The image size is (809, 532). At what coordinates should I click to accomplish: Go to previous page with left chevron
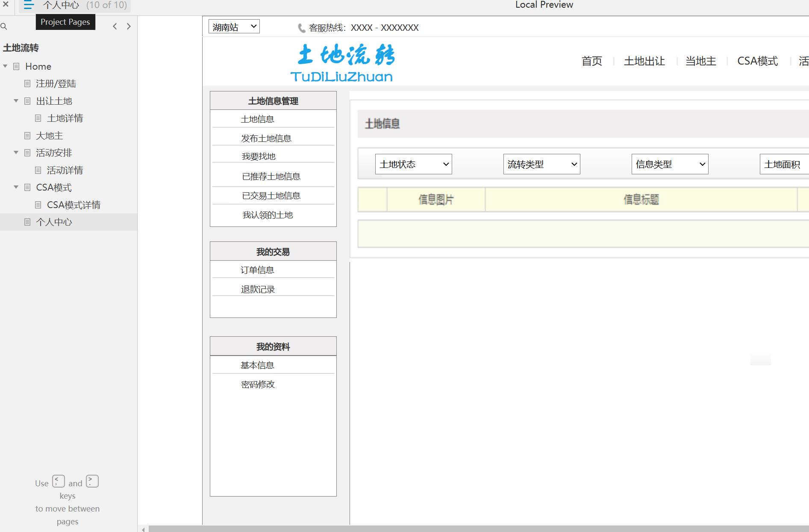click(115, 26)
